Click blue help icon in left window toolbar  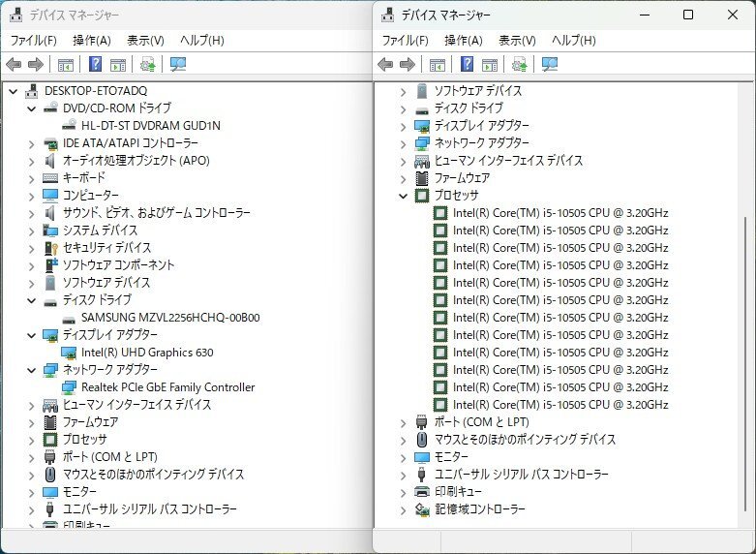(x=96, y=64)
